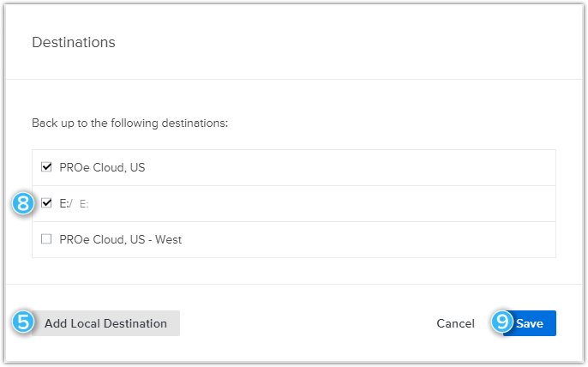Open Add Local Destination
588x367 pixels.
tap(105, 323)
